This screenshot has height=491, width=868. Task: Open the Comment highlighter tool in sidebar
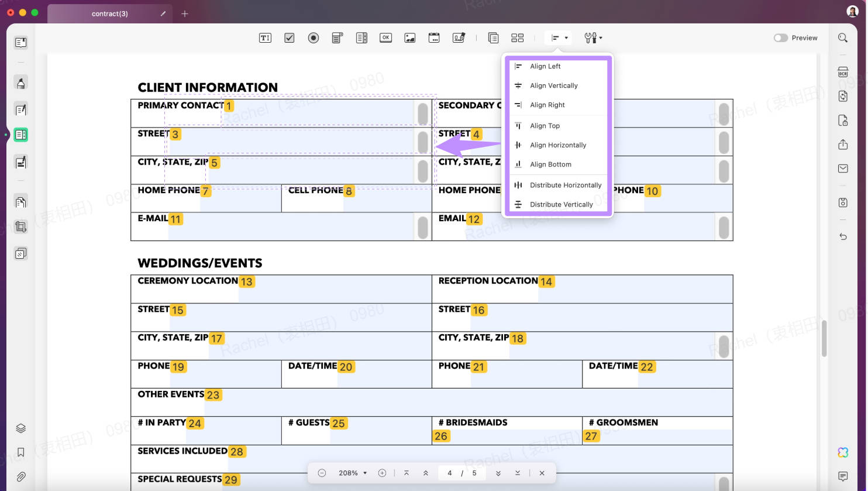click(x=20, y=83)
